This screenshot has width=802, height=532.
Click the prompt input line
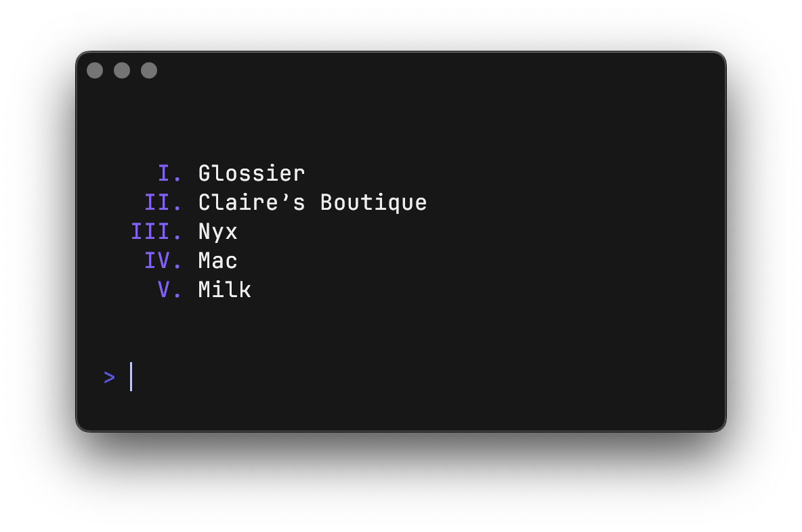(203, 377)
